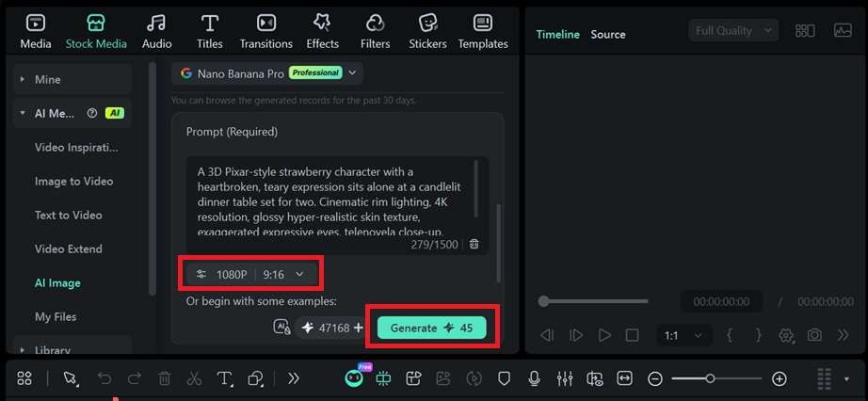
Task: Click the Split scissors icon
Action: [x=194, y=378]
